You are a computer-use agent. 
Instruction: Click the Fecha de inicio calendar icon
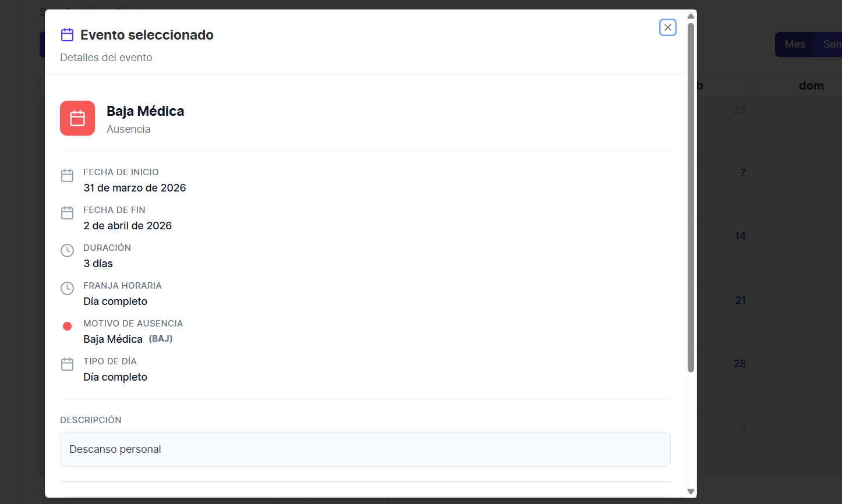[68, 175]
